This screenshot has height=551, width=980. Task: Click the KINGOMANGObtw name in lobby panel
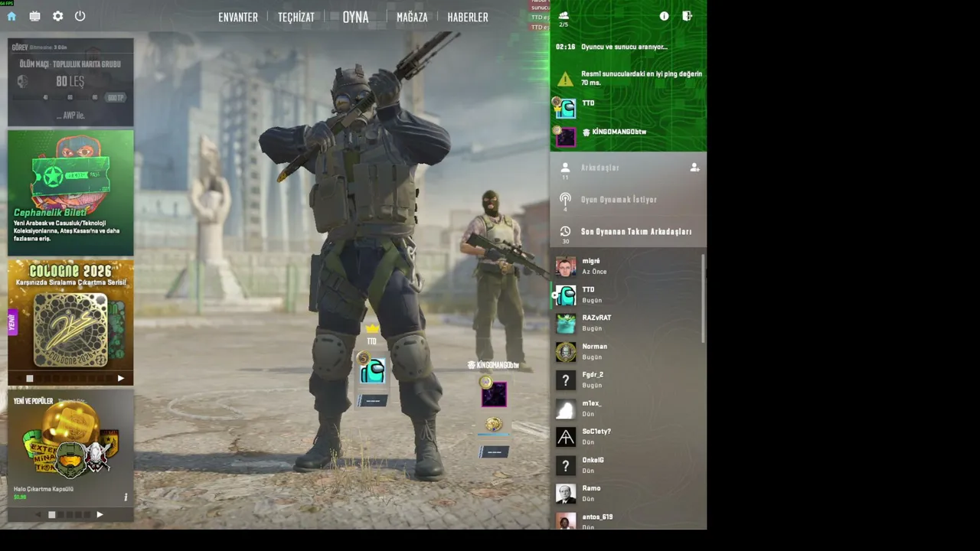619,132
